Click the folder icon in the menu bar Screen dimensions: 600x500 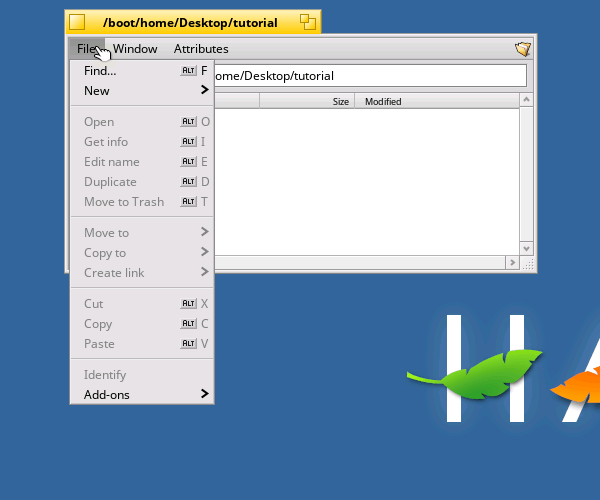(522, 48)
